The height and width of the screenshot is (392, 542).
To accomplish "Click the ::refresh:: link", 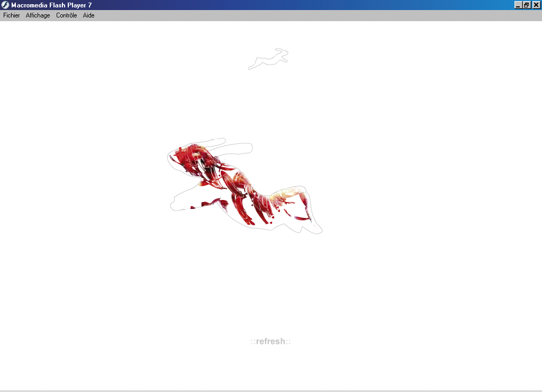I will pyautogui.click(x=270, y=341).
